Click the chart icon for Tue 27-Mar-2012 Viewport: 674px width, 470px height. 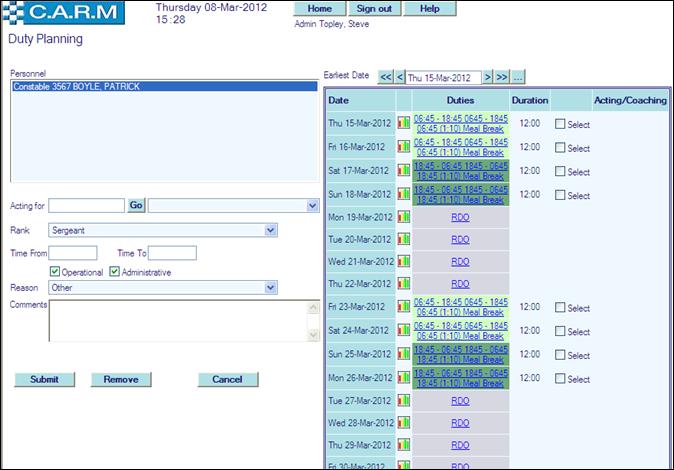coord(404,401)
